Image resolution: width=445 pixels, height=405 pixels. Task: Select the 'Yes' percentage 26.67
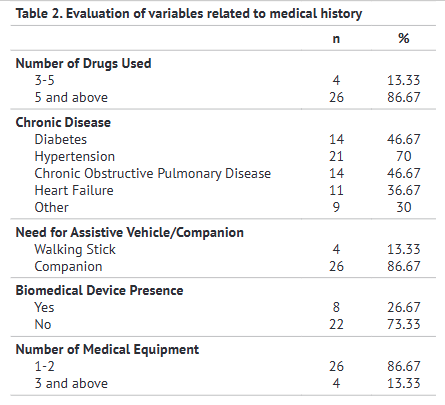click(x=404, y=307)
